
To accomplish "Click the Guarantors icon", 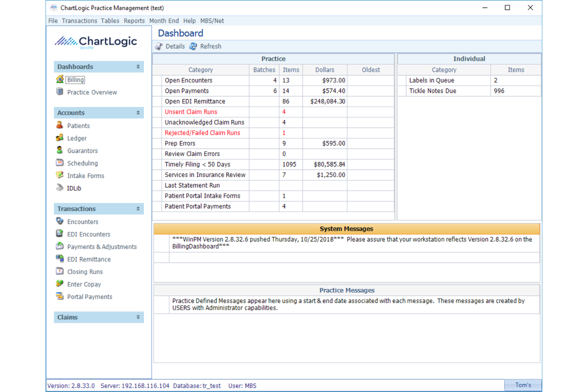I will click(60, 151).
